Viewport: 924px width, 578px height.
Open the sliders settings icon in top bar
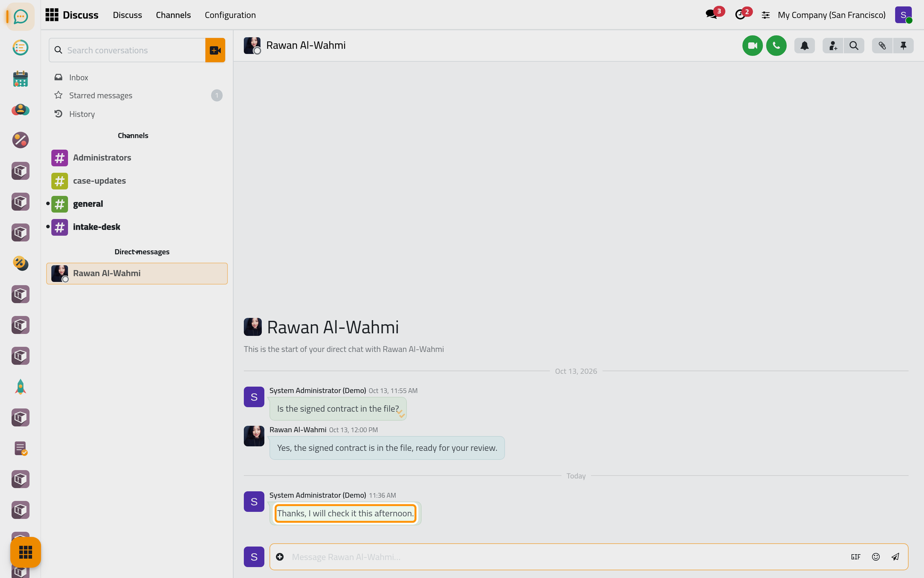(766, 15)
